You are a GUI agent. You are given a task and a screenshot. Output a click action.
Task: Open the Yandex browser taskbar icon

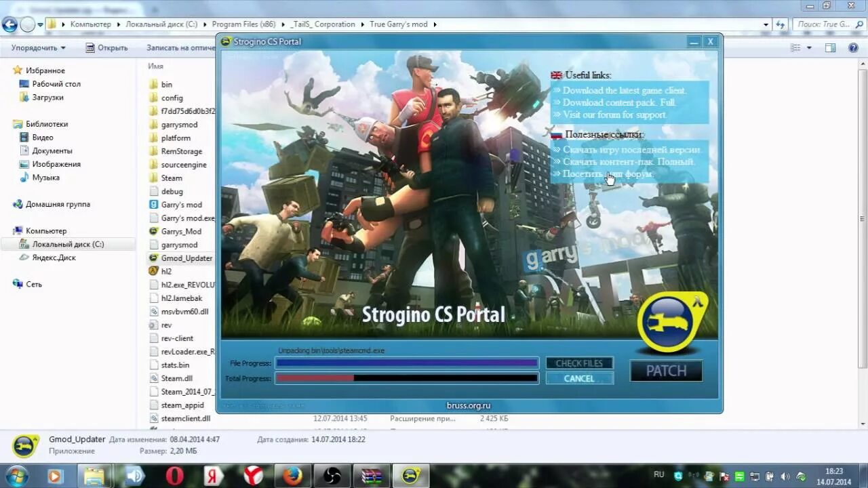pos(253,476)
